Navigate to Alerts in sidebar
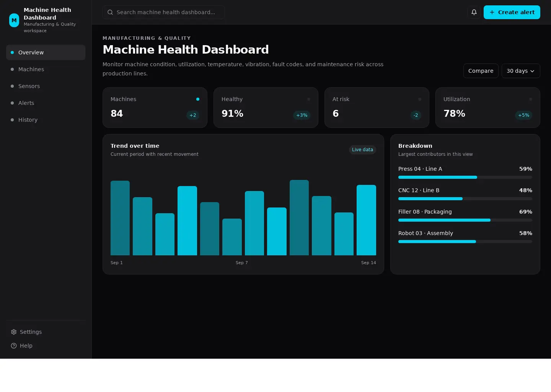The width and height of the screenshot is (551, 392). [x=46, y=103]
